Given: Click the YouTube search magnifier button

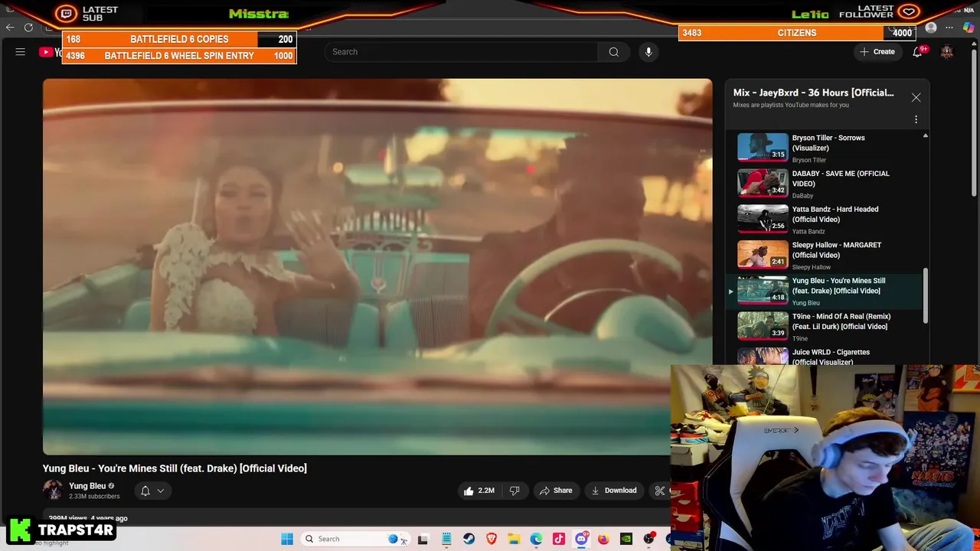Looking at the screenshot, I should (x=613, y=52).
